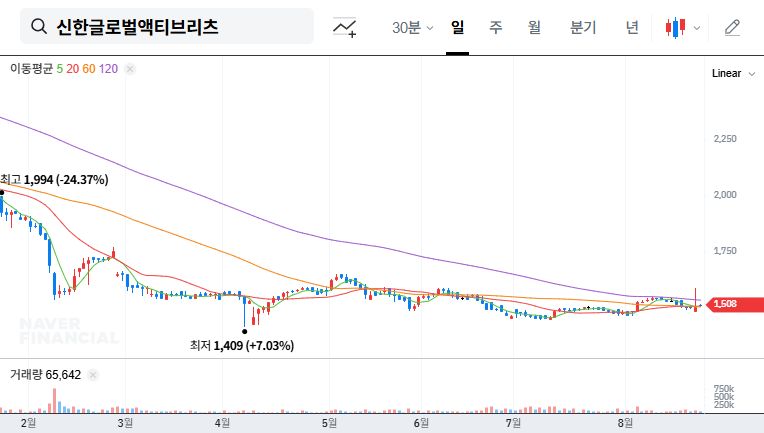764x433 pixels.
Task: Click the 이동평균 indicator label
Action: 31,69
